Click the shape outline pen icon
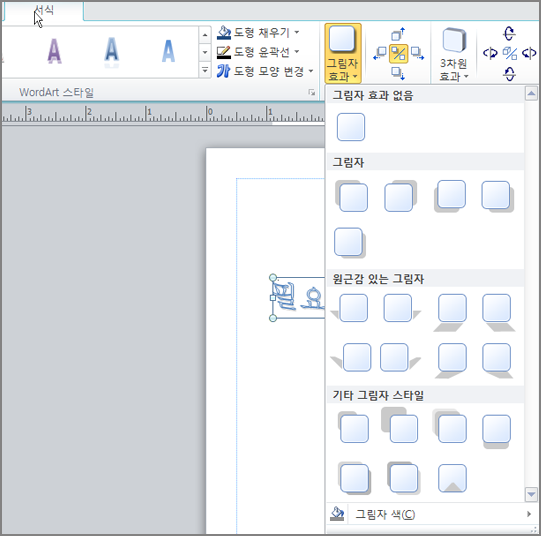The image size is (541, 536). (x=224, y=52)
